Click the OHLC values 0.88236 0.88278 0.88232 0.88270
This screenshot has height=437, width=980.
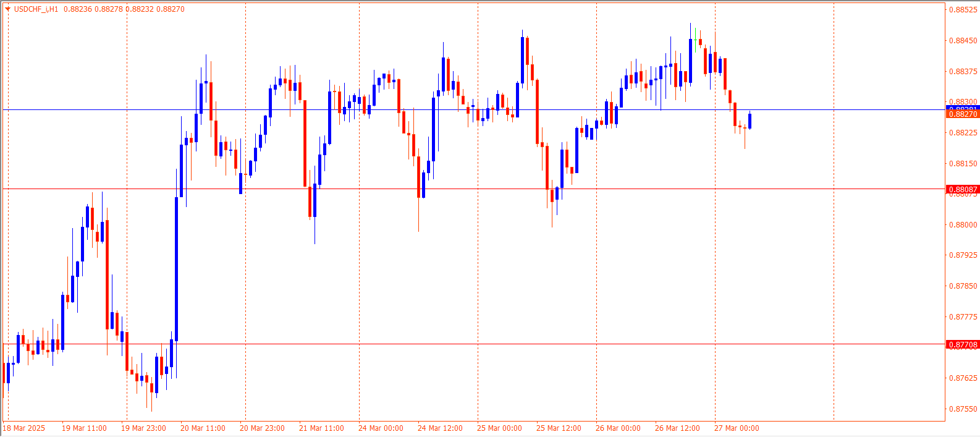tap(124, 9)
